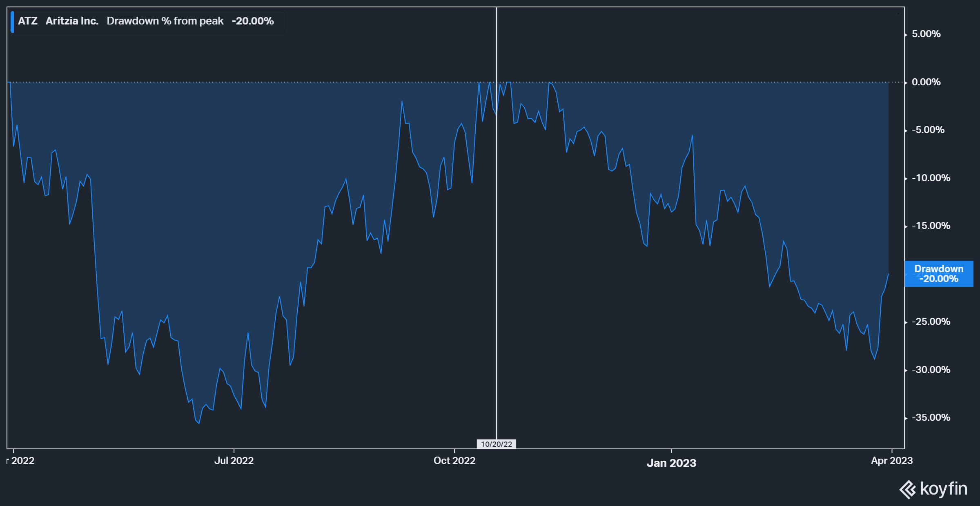The height and width of the screenshot is (506, 980).
Task: Click the -30.00% y-axis label
Action: [931, 370]
